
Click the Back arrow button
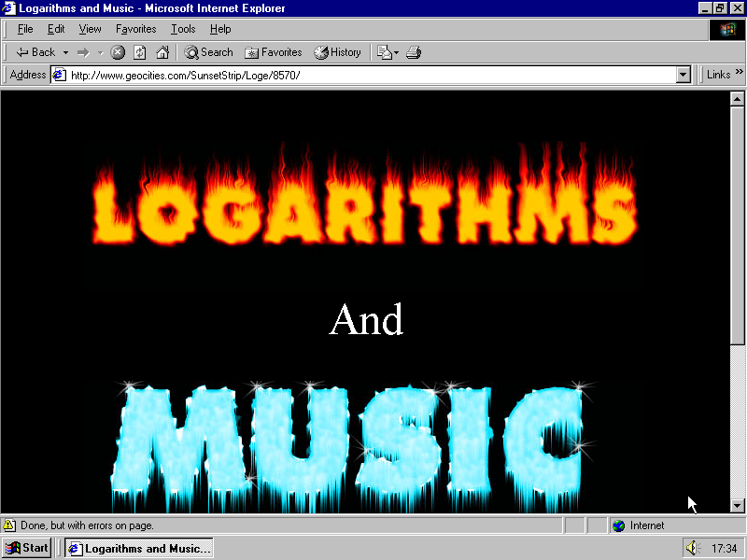(35, 52)
